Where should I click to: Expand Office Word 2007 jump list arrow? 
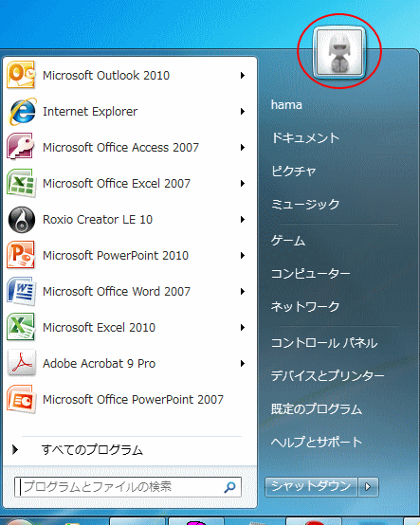coord(243,291)
